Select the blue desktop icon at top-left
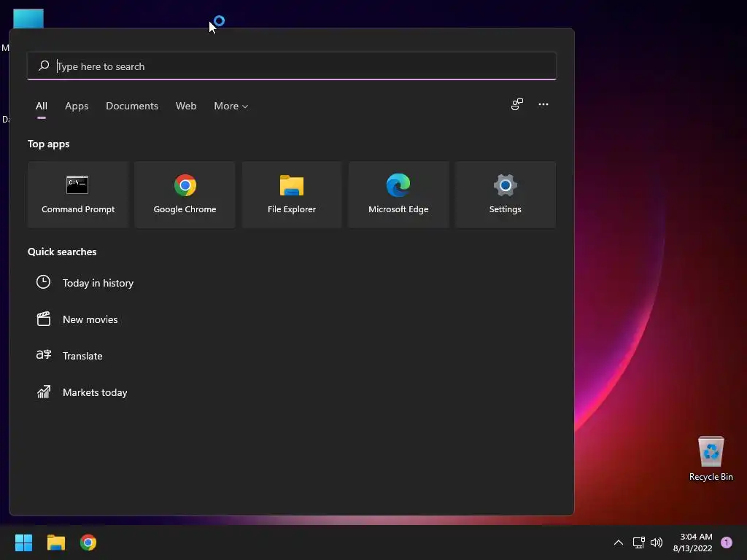747x560 pixels. (x=28, y=18)
